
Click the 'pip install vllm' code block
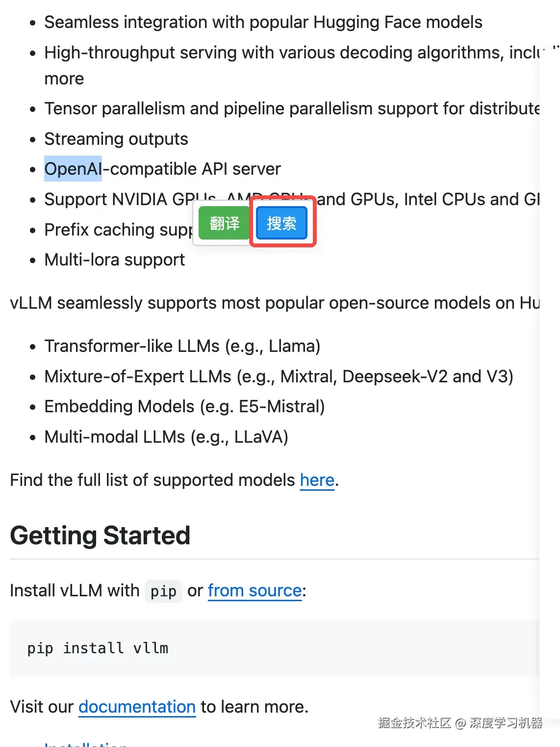pyautogui.click(x=275, y=648)
